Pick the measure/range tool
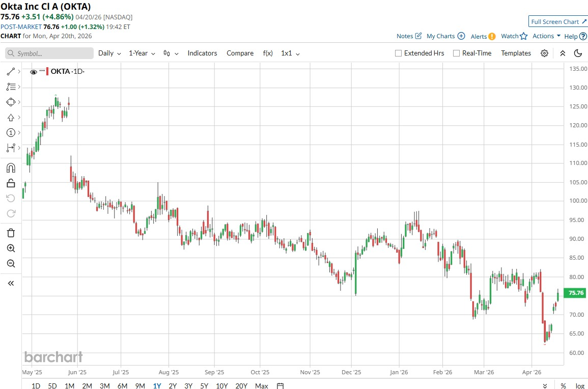 [x=11, y=148]
